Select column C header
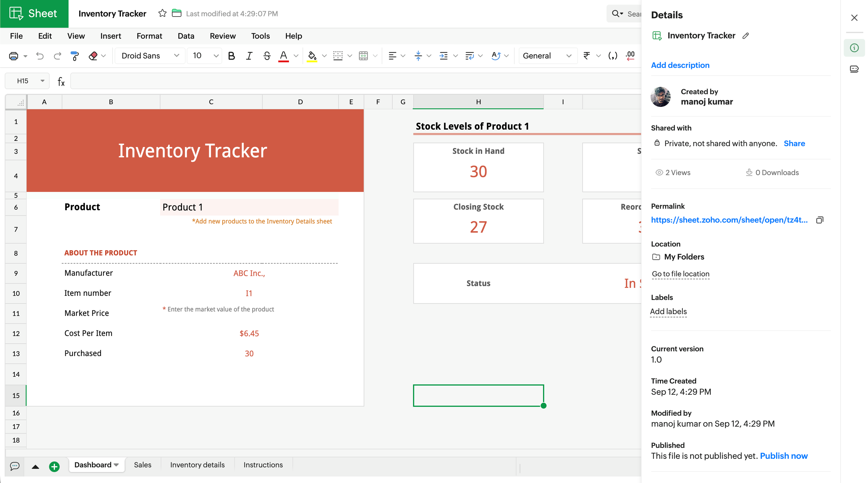The height and width of the screenshot is (483, 868). click(211, 102)
